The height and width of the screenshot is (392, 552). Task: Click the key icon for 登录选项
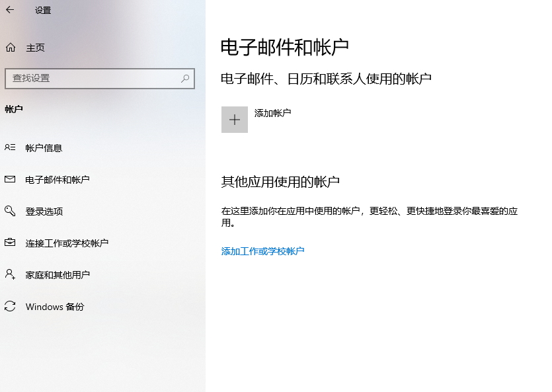10,211
